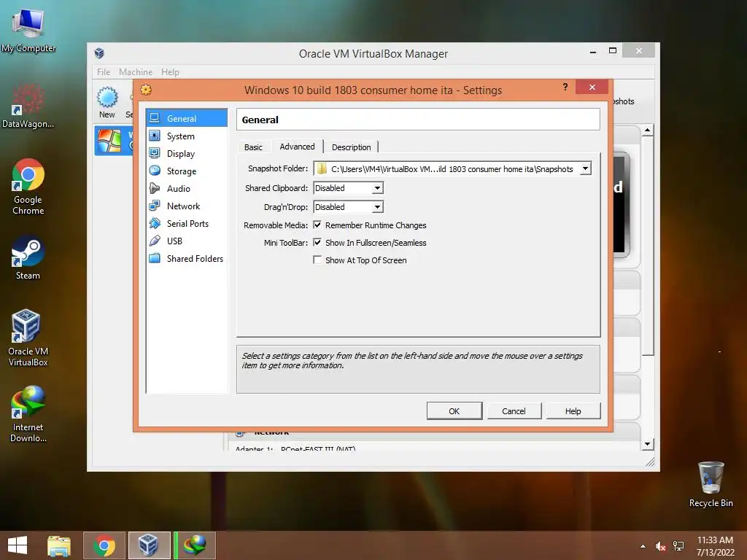Open the File menu in VirtualBox Manager

click(x=104, y=72)
